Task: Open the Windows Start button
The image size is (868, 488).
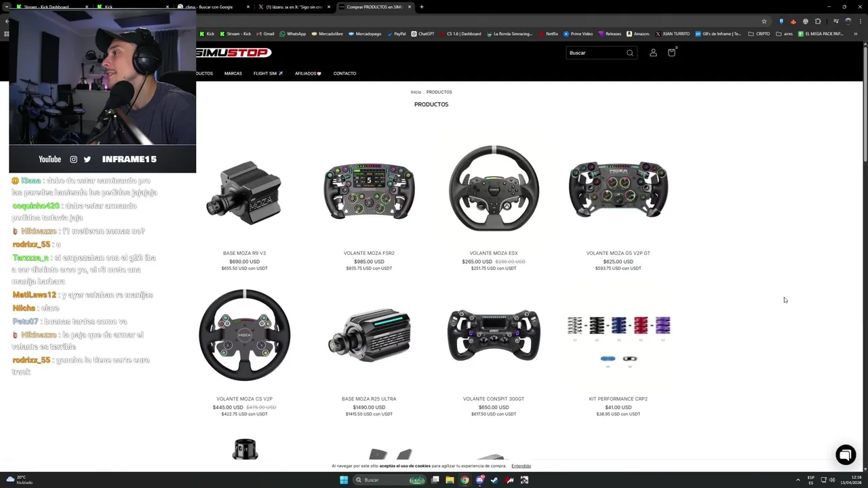Action: coord(344,480)
